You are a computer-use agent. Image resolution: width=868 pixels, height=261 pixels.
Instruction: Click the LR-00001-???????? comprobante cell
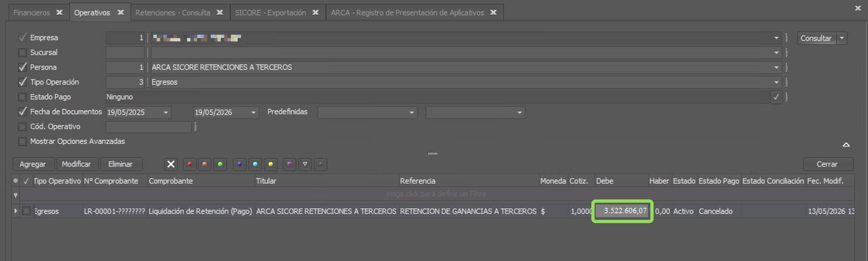[114, 211]
